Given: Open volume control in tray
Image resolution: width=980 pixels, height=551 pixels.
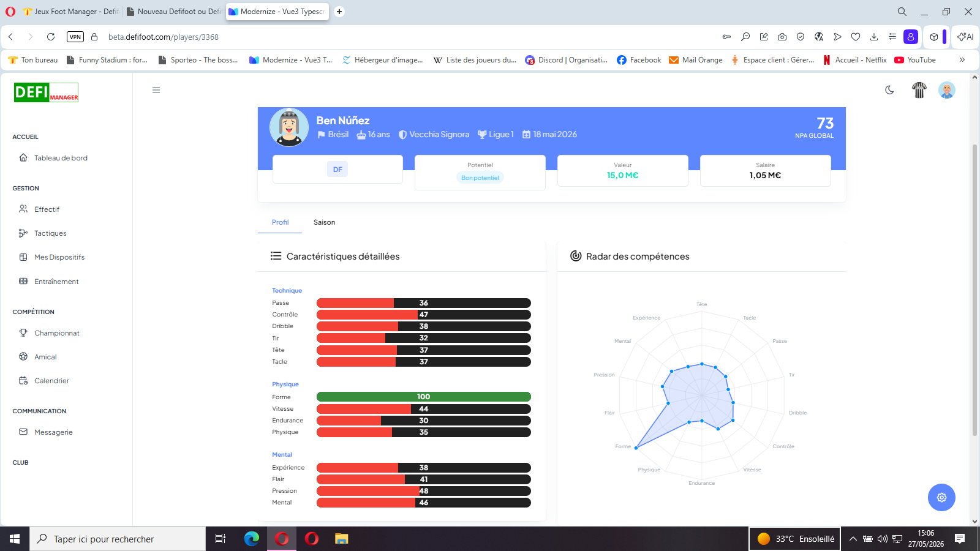Looking at the screenshot, I should point(882,539).
